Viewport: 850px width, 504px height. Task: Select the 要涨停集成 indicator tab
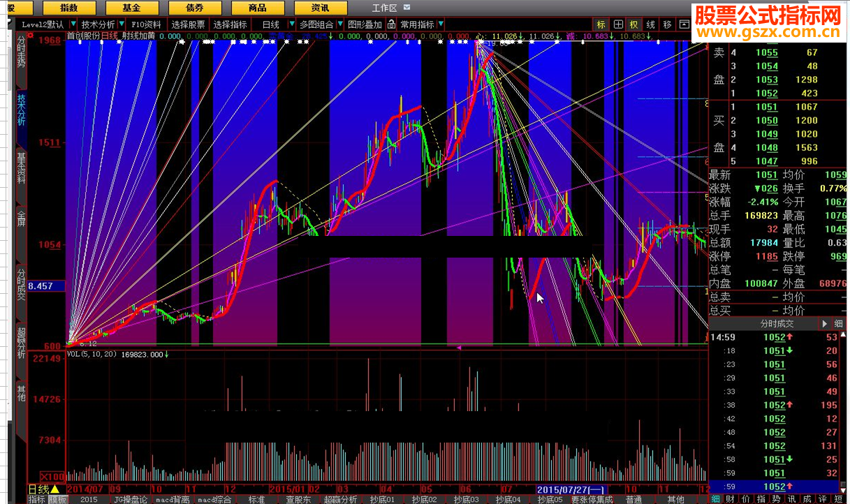(592, 499)
